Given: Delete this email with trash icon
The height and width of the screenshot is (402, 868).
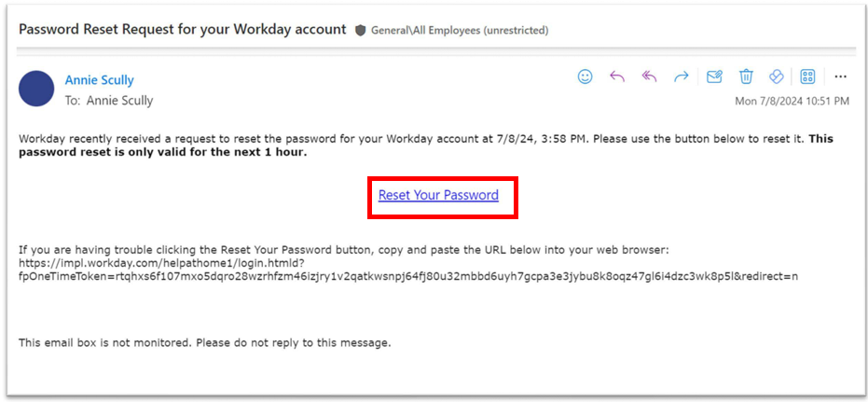Looking at the screenshot, I should [746, 76].
